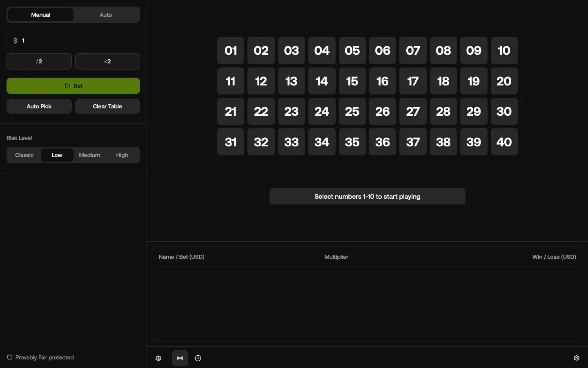Choose number 05 tile
The width and height of the screenshot is (588, 368).
(352, 51)
